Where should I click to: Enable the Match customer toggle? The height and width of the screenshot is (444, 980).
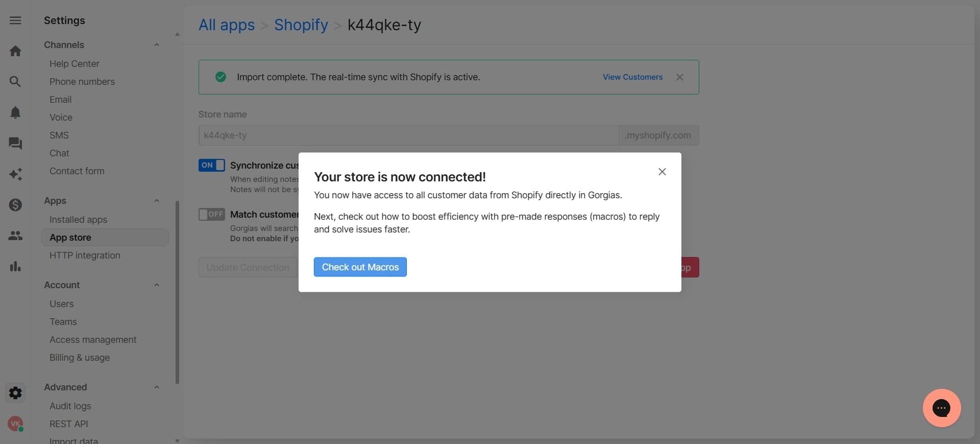(211, 214)
